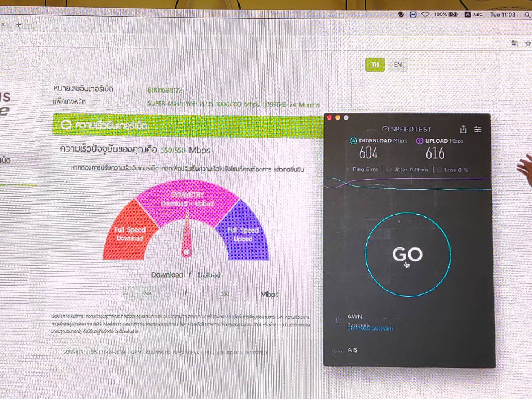Click the AIS connection icon
Image resolution: width=532 pixels, height=399 pixels.
pyautogui.click(x=337, y=351)
